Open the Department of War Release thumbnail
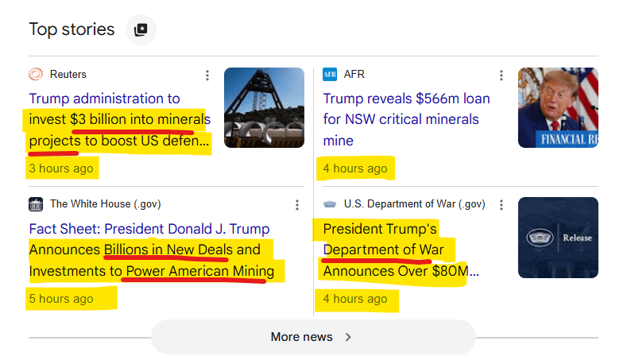Screen dimensions: 631x364 click(x=558, y=238)
